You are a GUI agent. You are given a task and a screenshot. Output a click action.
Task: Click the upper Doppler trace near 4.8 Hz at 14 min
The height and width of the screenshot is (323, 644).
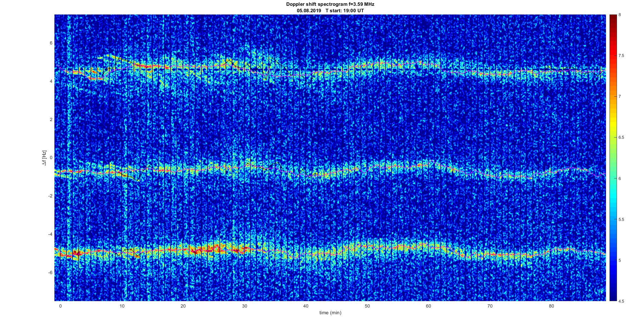pos(146,66)
